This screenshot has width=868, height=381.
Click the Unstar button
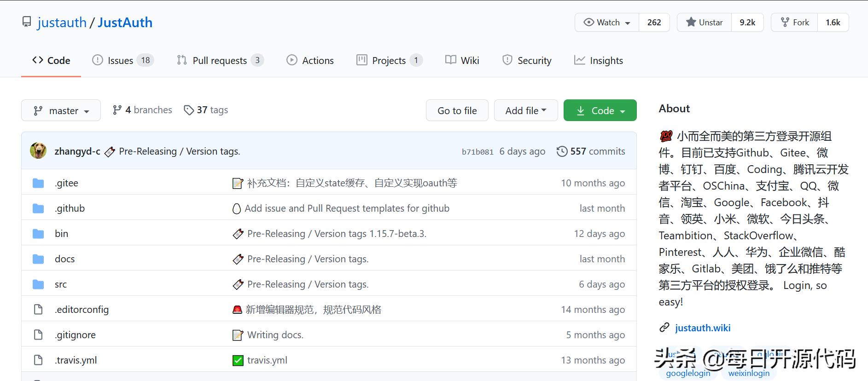pos(705,23)
